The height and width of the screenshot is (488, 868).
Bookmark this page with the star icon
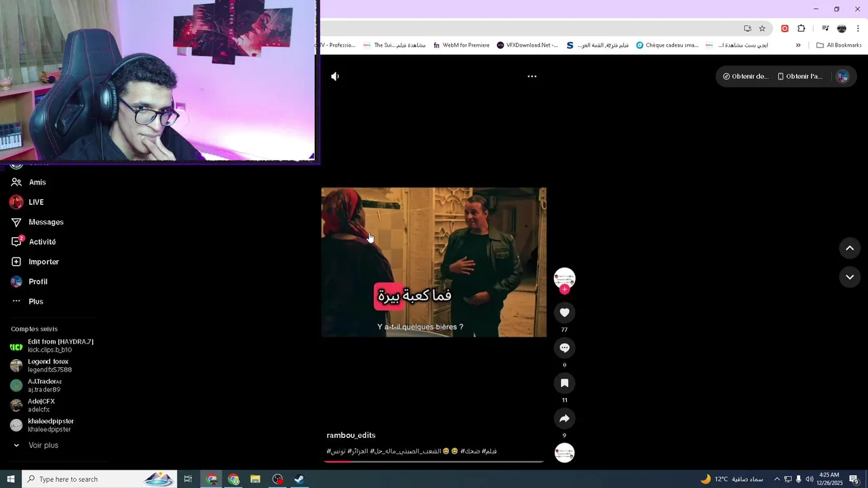762,28
